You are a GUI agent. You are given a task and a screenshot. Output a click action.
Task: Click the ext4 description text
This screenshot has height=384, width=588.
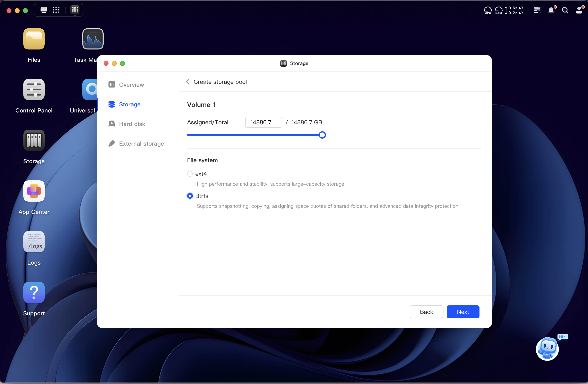[x=271, y=184]
